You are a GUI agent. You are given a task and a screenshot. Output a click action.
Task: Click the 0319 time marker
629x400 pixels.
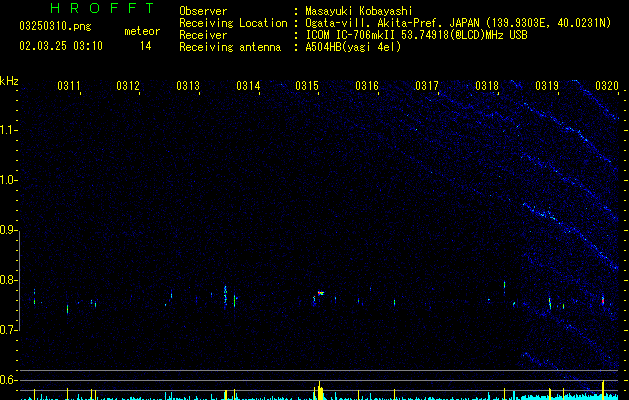click(547, 86)
